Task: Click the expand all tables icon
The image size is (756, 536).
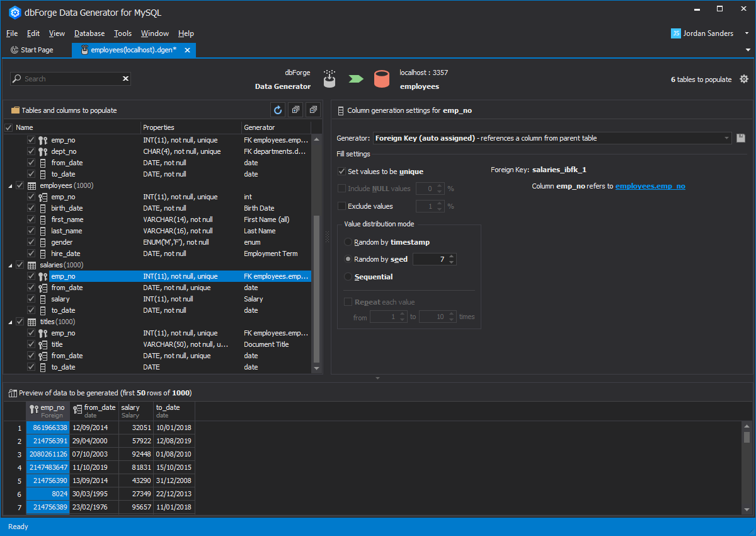Action: point(295,110)
